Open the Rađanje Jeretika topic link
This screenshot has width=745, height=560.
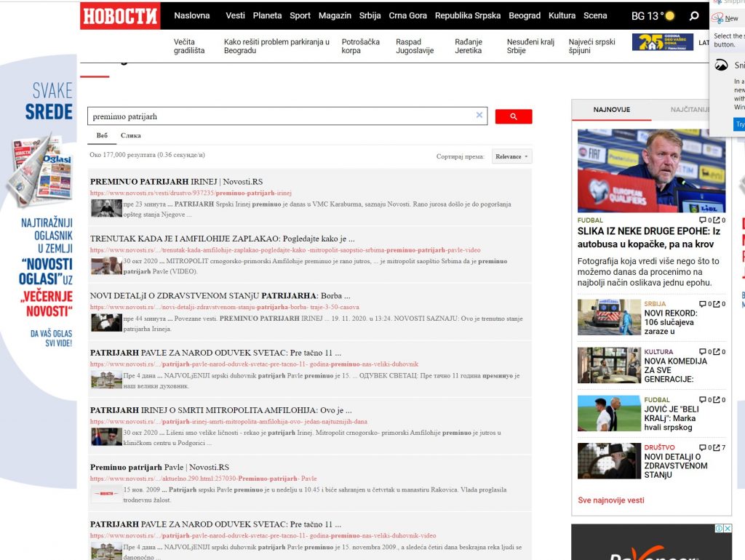(469, 46)
